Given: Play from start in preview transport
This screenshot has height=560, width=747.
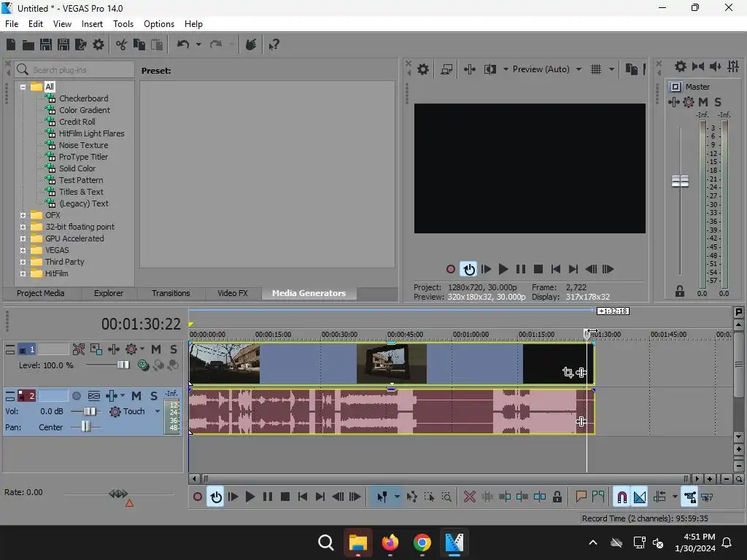Looking at the screenshot, I should point(486,270).
